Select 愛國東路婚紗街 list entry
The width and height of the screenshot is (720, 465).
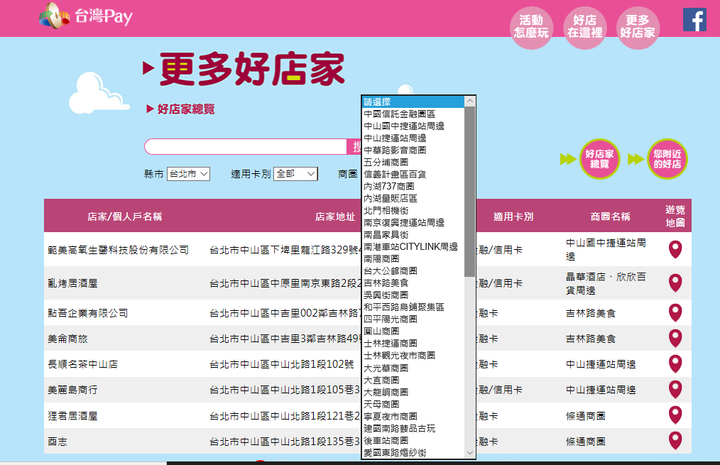point(413,453)
